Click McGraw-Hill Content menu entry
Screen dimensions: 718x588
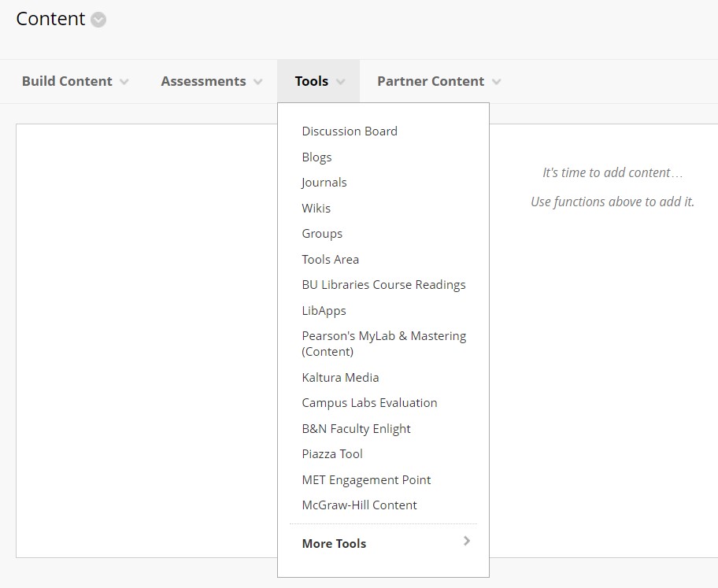(360, 505)
